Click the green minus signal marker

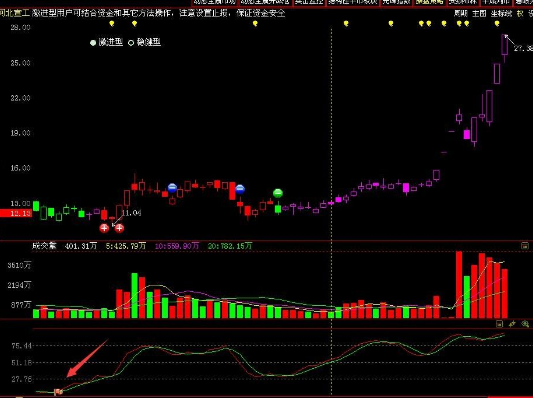pos(278,193)
